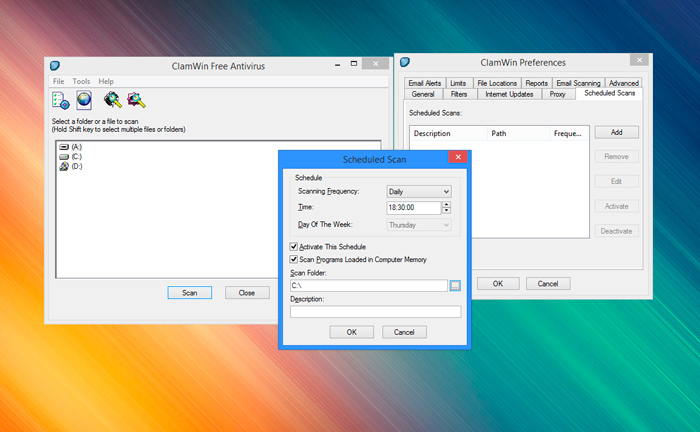The image size is (700, 432).
Task: Click the Description column header
Action: (449, 133)
